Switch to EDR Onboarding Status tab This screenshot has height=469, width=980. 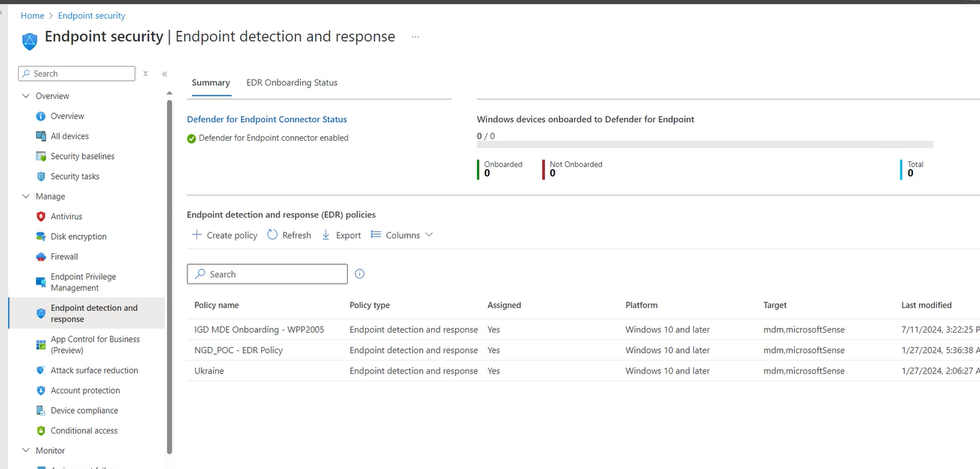tap(291, 83)
